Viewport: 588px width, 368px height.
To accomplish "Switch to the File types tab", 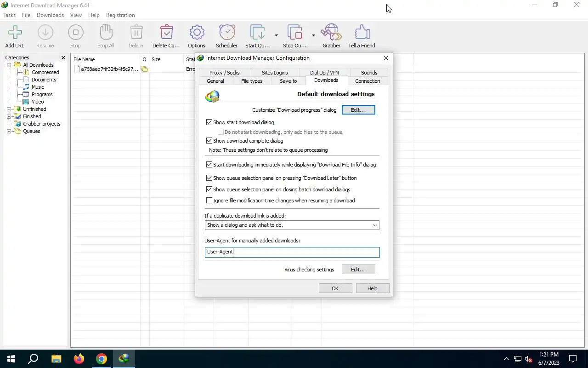I will 252,81.
